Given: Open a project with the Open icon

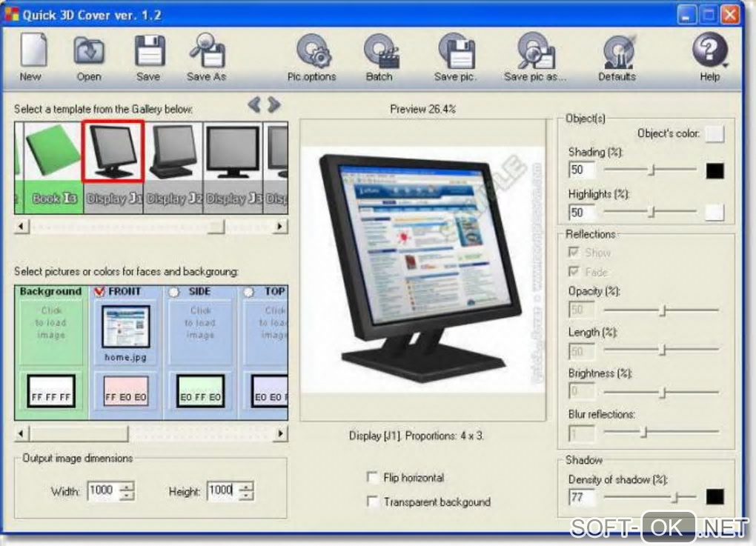Looking at the screenshot, I should tap(89, 50).
